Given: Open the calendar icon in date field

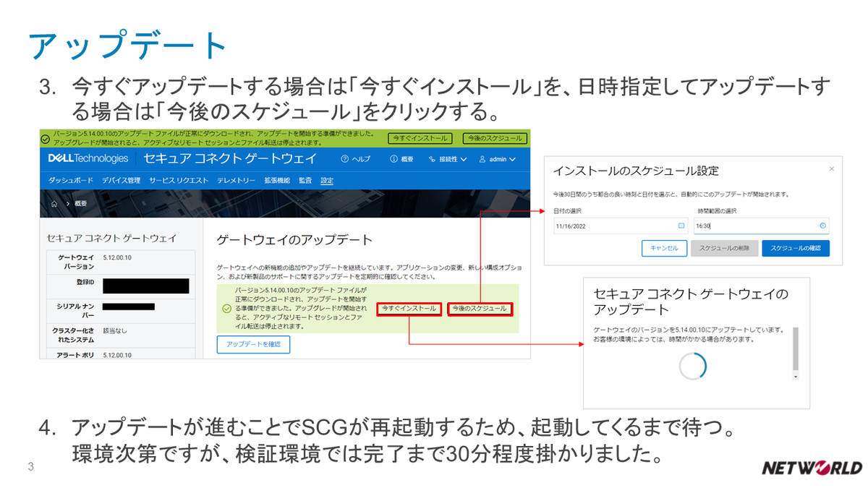Looking at the screenshot, I should [x=681, y=226].
